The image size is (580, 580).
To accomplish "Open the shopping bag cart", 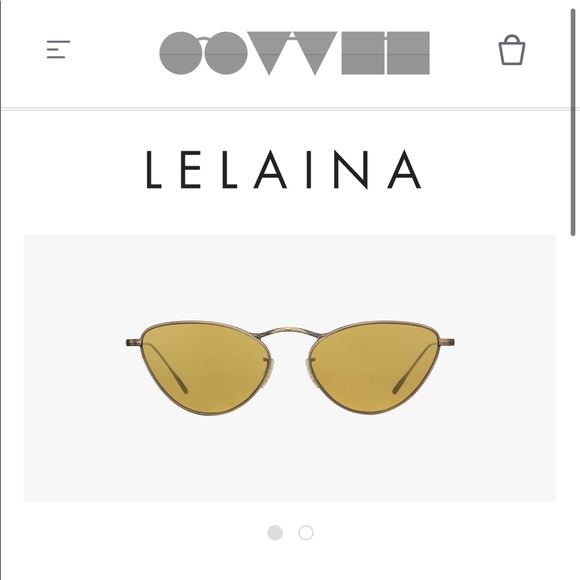I will point(512,50).
